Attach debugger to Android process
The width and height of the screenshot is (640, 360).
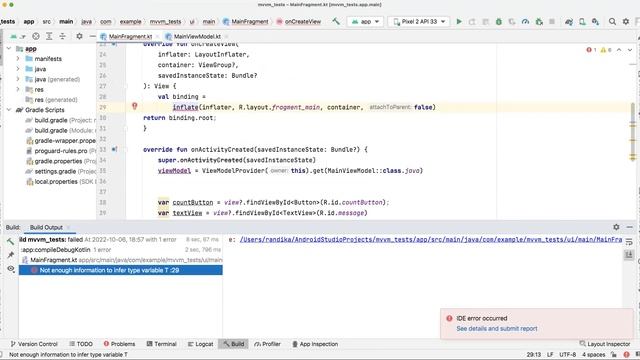pos(539,22)
